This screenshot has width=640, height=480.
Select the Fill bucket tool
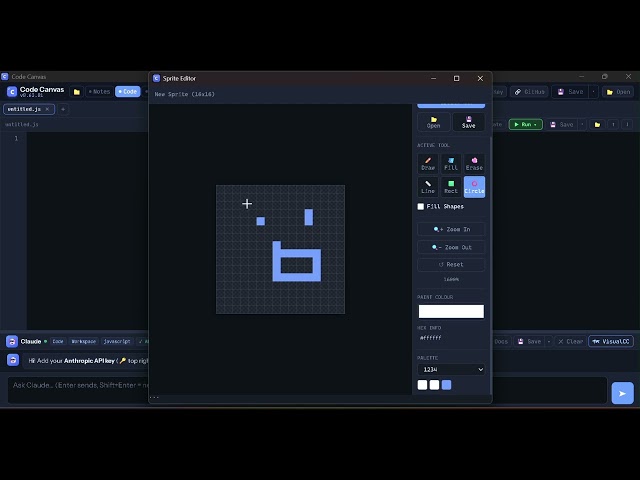tap(451, 164)
